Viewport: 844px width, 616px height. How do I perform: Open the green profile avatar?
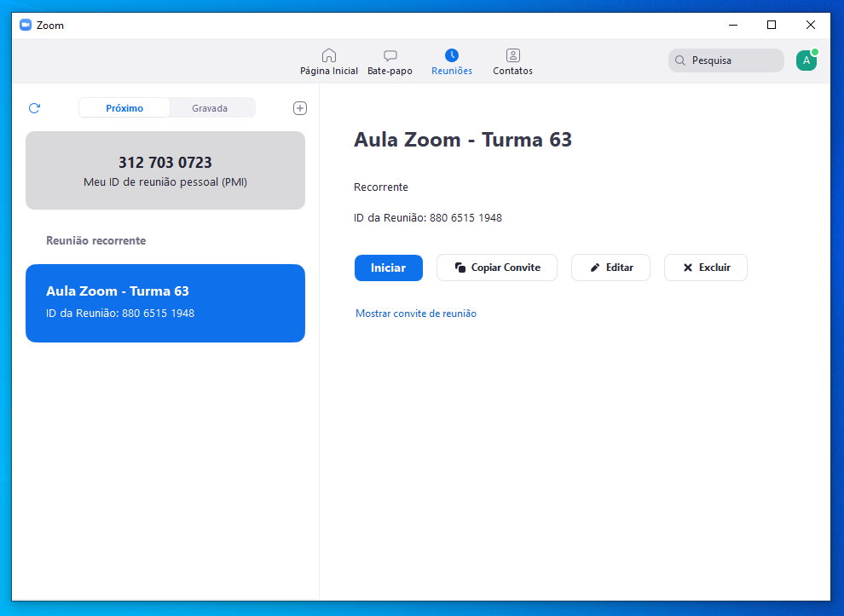[x=806, y=60]
